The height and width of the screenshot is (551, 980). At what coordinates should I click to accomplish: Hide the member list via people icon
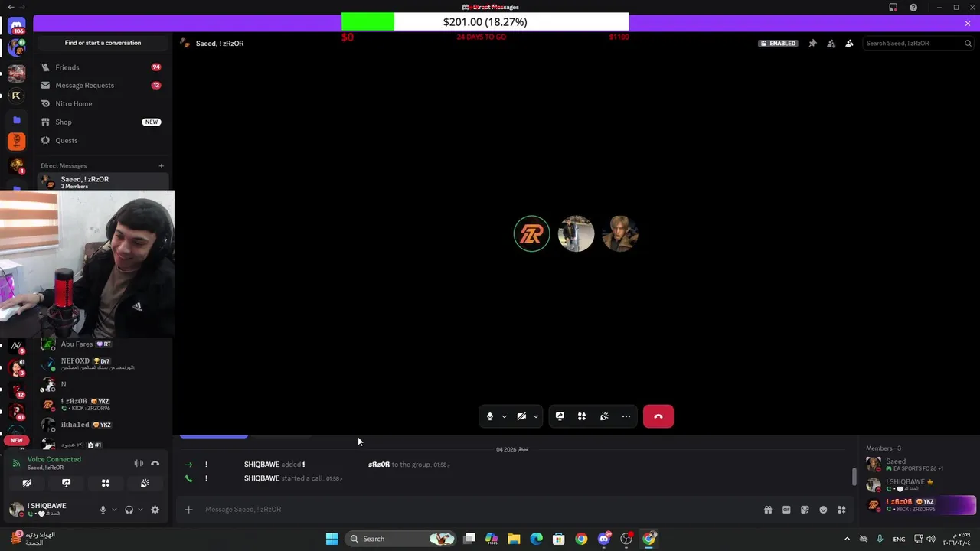click(x=849, y=44)
